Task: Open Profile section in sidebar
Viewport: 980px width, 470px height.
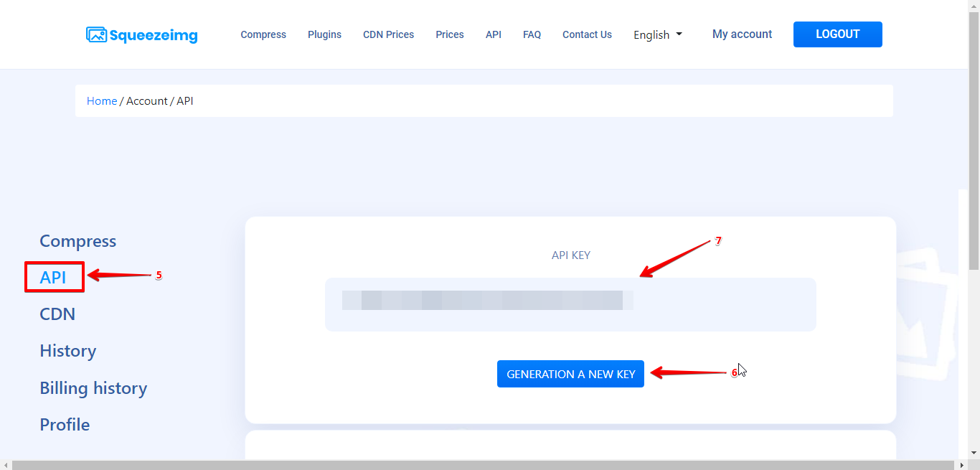Action: coord(65,425)
